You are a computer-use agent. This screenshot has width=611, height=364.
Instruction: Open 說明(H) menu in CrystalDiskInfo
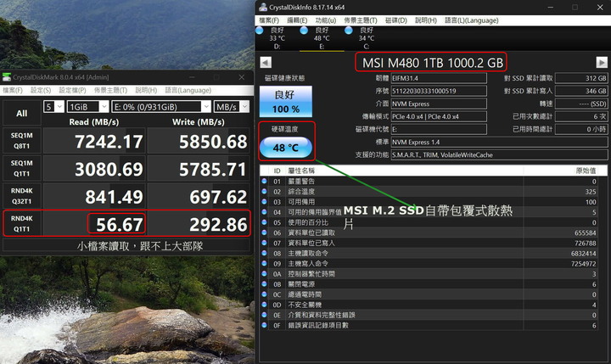(x=426, y=20)
